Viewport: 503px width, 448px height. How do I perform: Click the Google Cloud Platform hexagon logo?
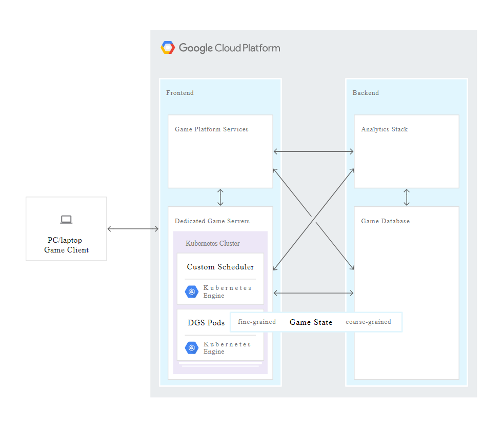click(x=168, y=48)
